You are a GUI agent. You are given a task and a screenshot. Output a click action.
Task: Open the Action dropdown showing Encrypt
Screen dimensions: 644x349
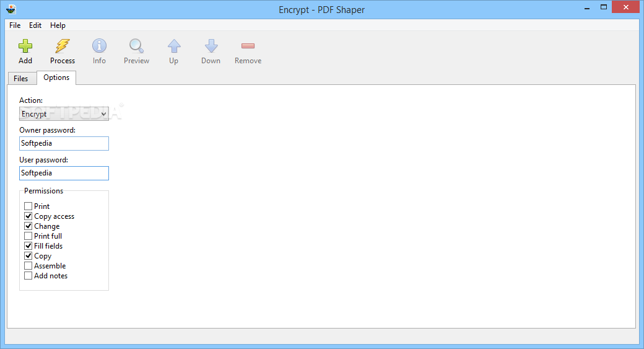click(x=64, y=114)
